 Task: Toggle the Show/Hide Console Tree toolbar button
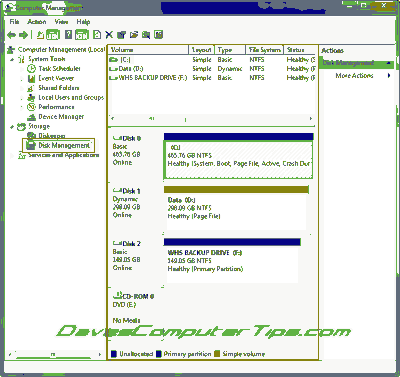pos(53,35)
